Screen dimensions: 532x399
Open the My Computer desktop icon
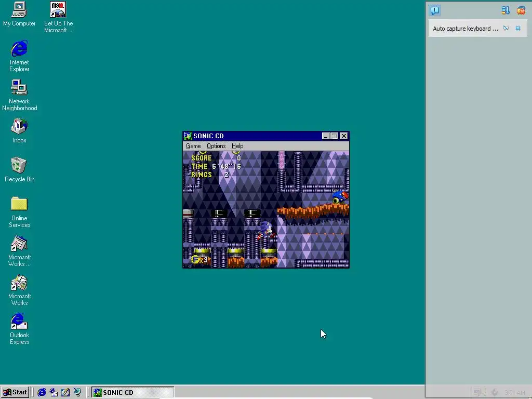pyautogui.click(x=19, y=14)
